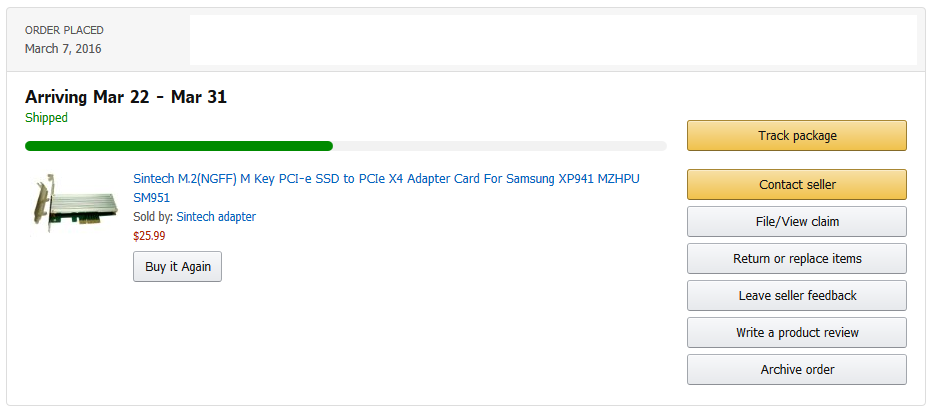
Task: Choose Return or replace items
Action: [796, 259]
